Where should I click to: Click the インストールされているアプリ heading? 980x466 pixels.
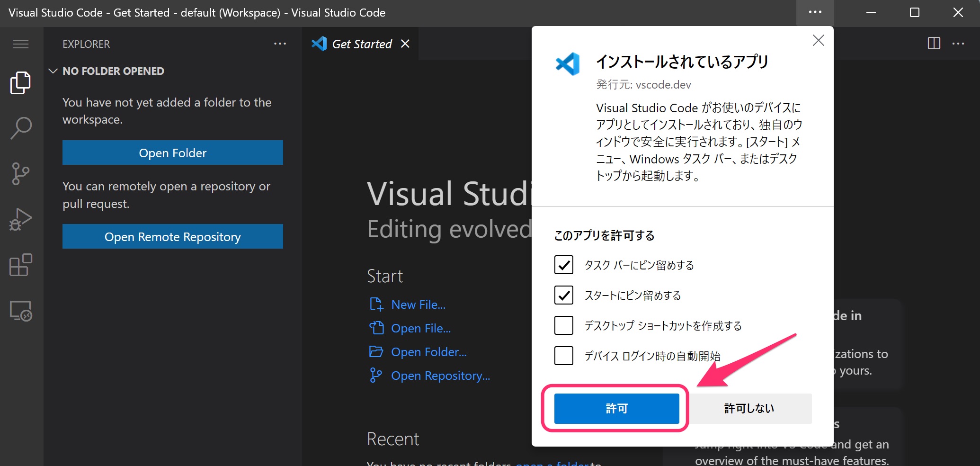(x=682, y=62)
